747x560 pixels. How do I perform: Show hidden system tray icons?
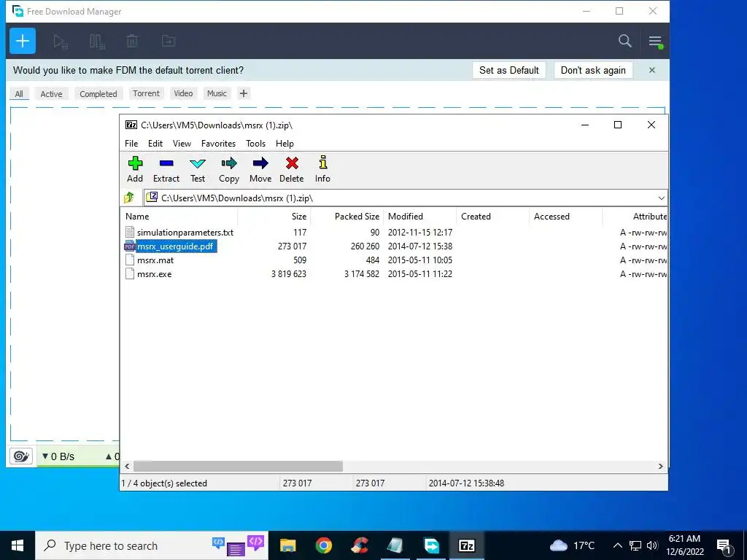click(617, 545)
